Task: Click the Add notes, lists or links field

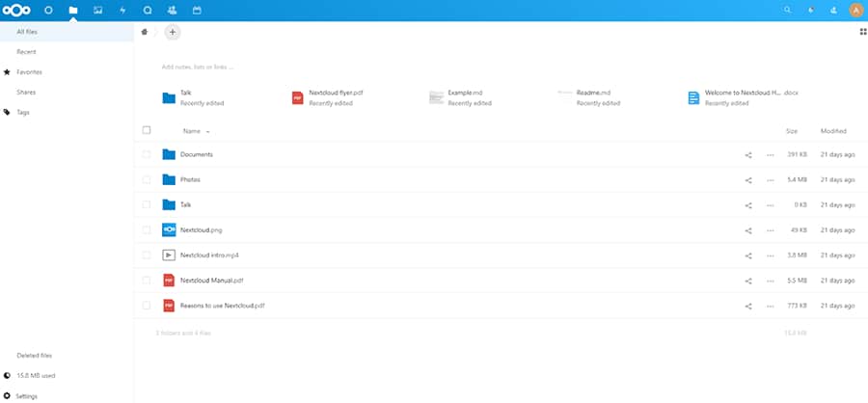Action: pyautogui.click(x=198, y=67)
